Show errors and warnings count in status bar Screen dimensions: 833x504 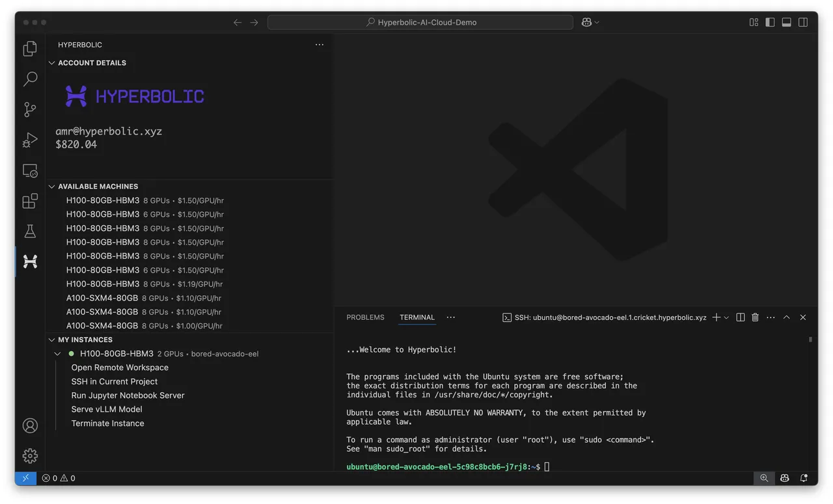click(59, 478)
